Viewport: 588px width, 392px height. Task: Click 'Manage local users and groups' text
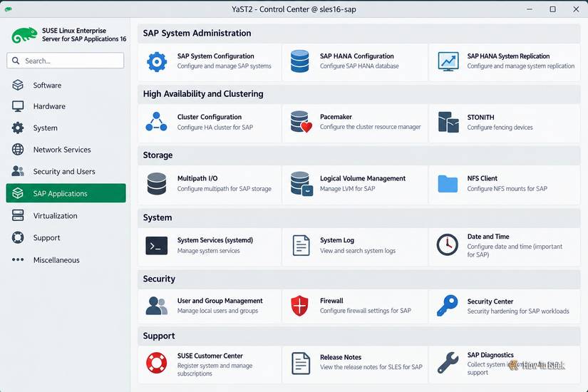[217, 311]
